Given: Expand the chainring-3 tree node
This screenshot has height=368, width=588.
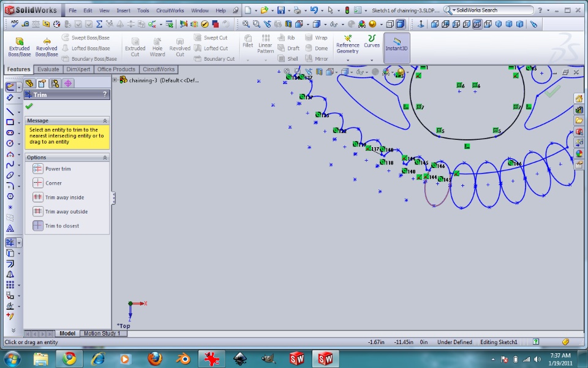Looking at the screenshot, I should point(116,80).
